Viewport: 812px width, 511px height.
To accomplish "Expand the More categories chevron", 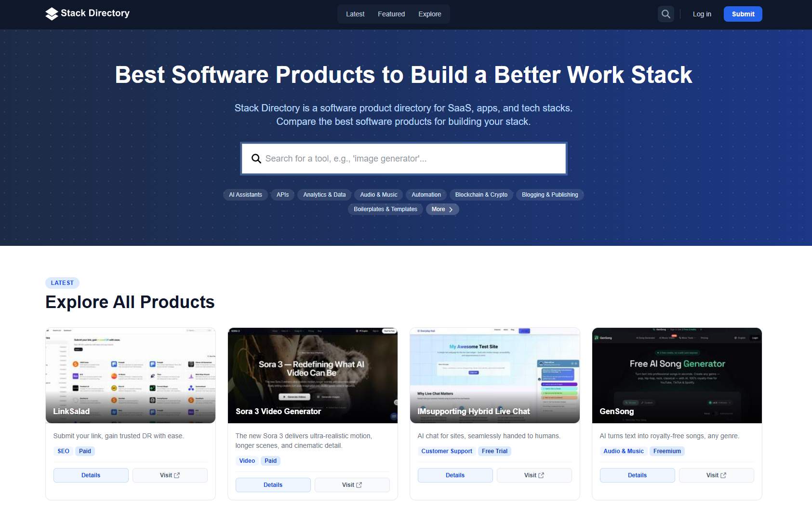I will pyautogui.click(x=452, y=209).
